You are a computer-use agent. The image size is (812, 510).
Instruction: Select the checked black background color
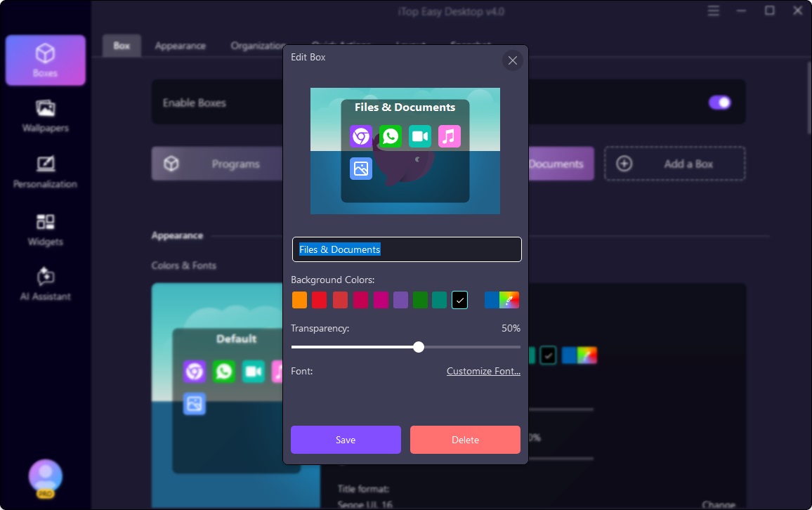pos(459,301)
